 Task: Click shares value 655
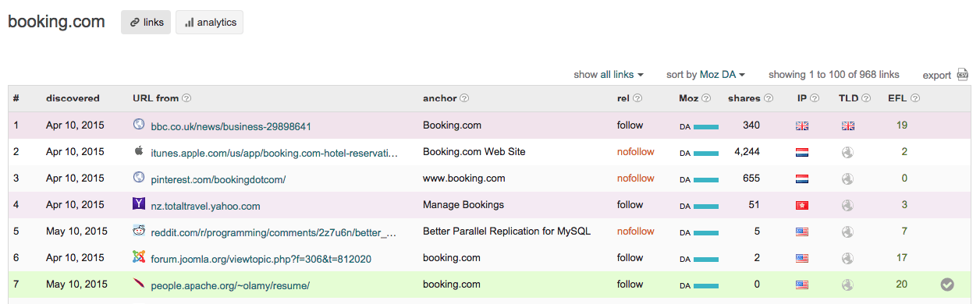pos(751,178)
